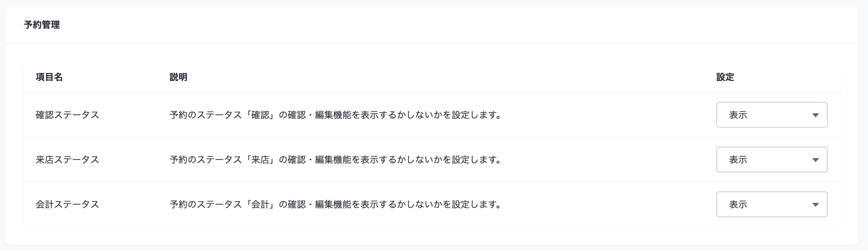
Task: Select the 来店ステータス item name
Action: 68,160
